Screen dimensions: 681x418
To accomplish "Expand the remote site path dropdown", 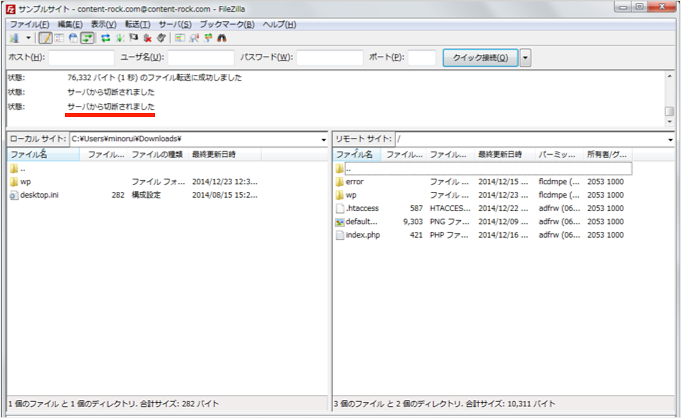I will point(670,139).
